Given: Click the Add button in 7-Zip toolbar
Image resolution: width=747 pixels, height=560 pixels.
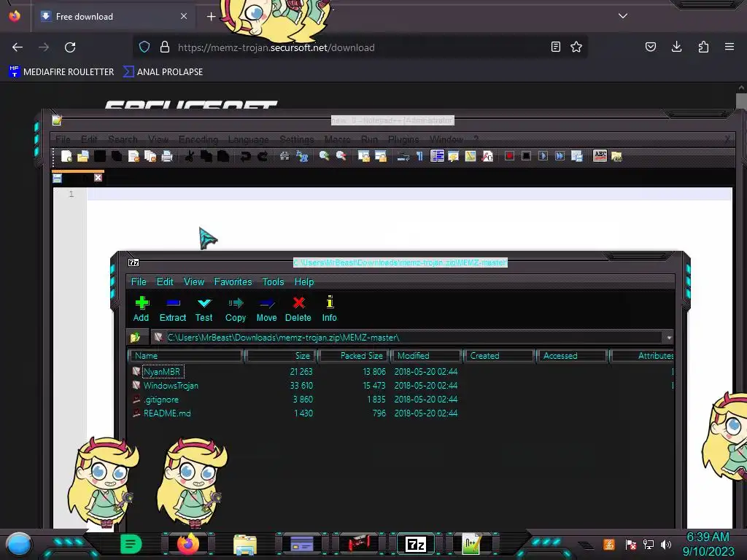Looking at the screenshot, I should pyautogui.click(x=141, y=309).
